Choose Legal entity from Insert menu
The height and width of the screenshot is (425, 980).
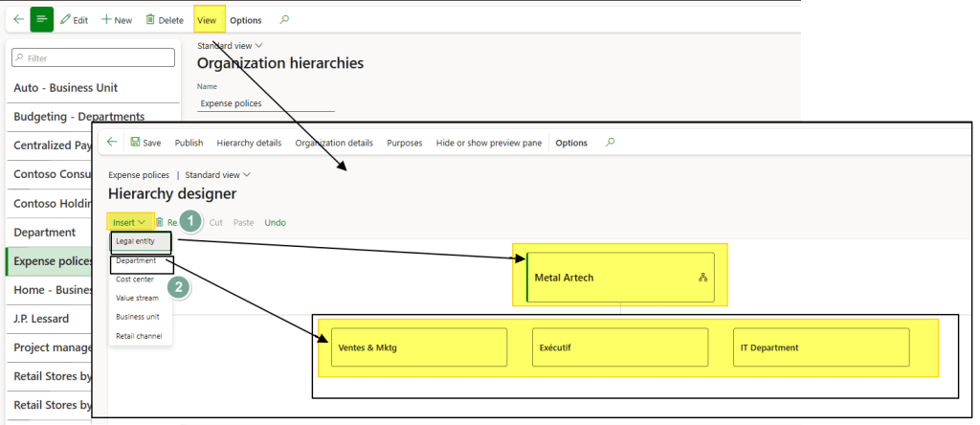click(x=135, y=241)
